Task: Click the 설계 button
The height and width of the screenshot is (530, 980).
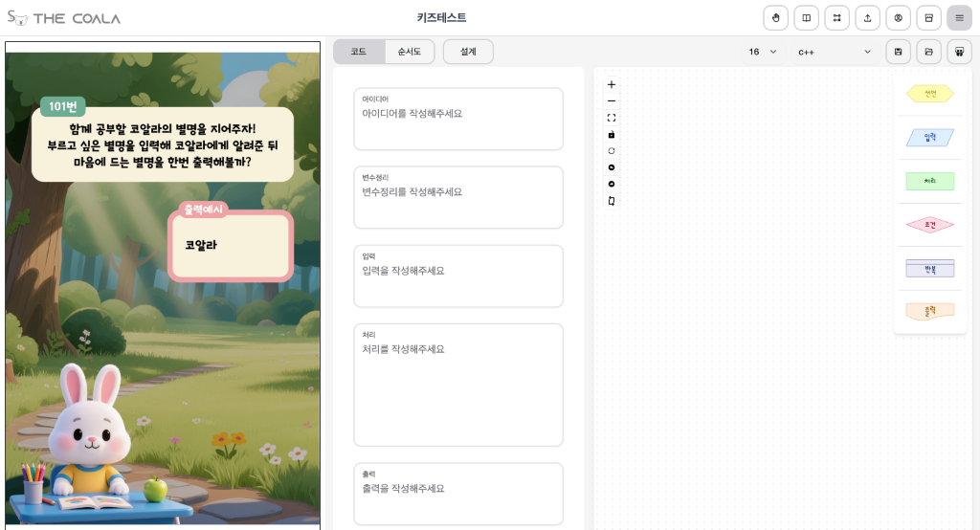Action: pyautogui.click(x=468, y=52)
